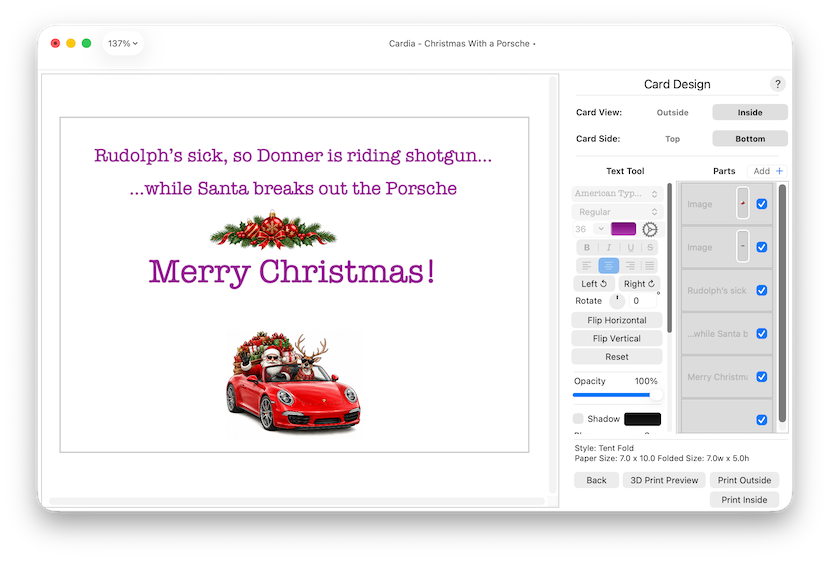This screenshot has width=830, height=561.
Task: Select the Santa Porsche image on card
Action: click(x=293, y=382)
